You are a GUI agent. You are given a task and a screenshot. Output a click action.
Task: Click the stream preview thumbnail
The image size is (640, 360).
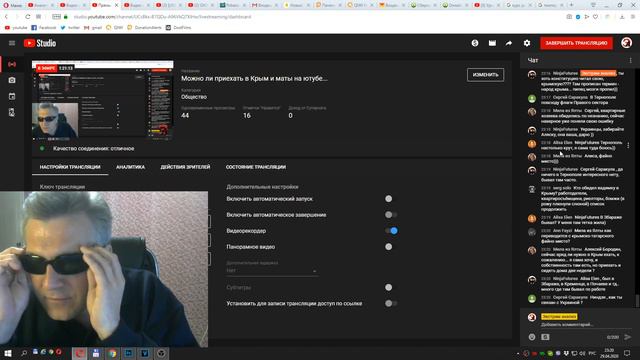(103, 100)
